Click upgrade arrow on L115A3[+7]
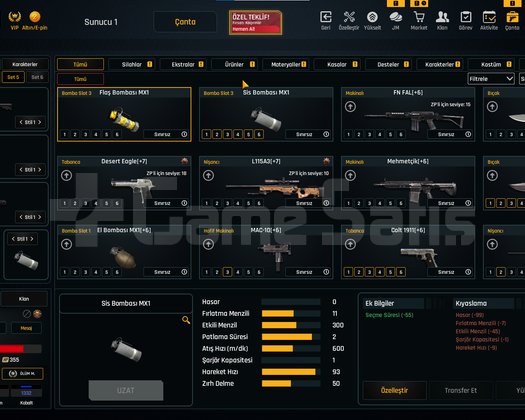The image size is (525, 420). [208, 176]
